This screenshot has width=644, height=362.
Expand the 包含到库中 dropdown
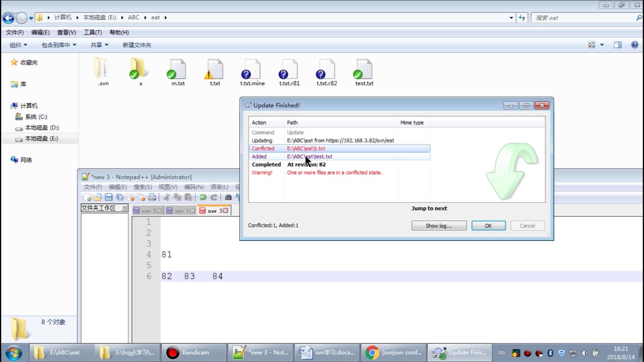pyautogui.click(x=59, y=45)
